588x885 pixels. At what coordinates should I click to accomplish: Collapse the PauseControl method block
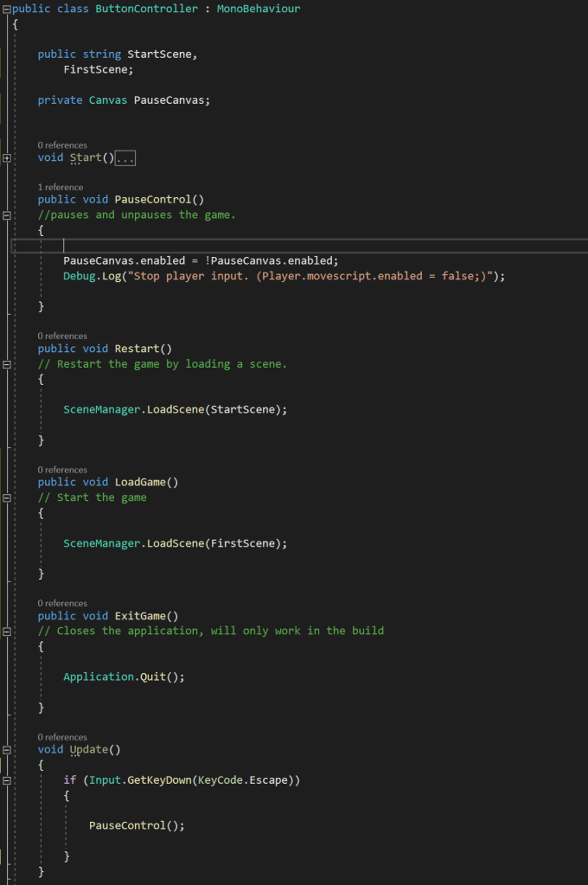coord(7,215)
